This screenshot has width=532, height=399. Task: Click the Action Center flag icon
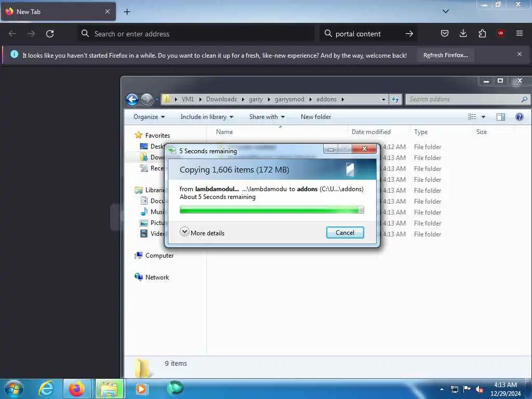[x=467, y=389]
